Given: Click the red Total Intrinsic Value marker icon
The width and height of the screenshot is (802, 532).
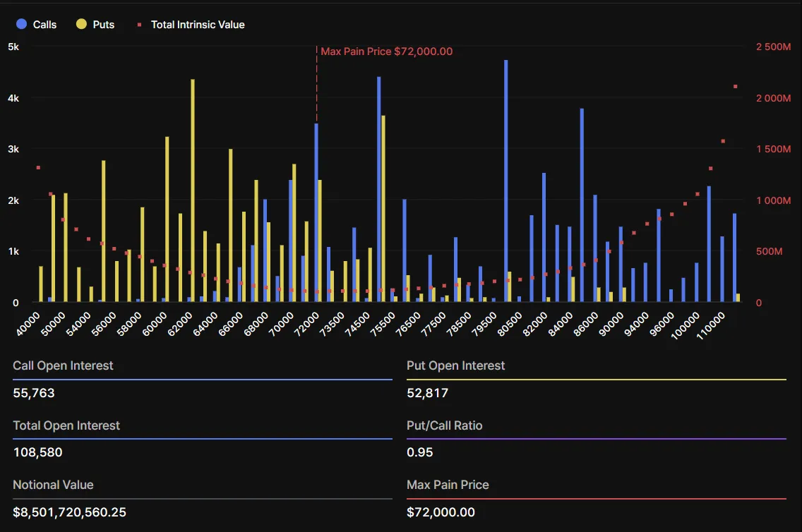Looking at the screenshot, I should click(140, 25).
